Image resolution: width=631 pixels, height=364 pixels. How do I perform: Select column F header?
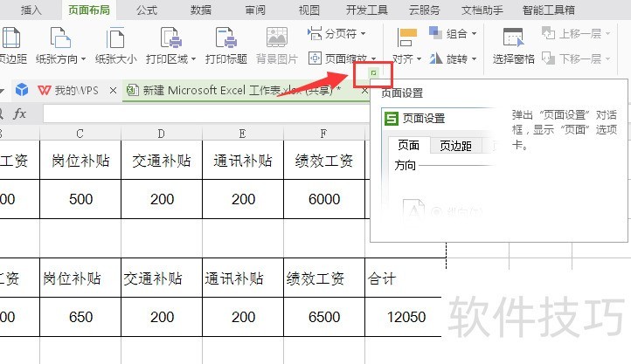tap(324, 134)
